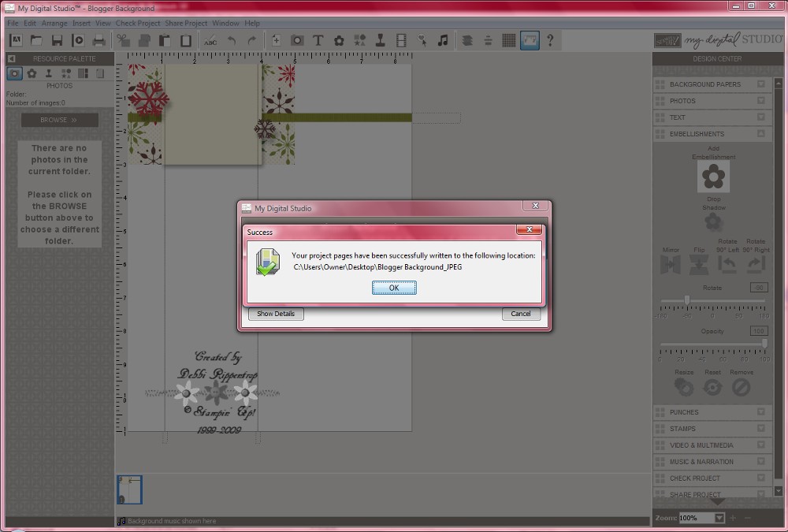
Task: Click the Rotate slider handle
Action: click(x=686, y=301)
